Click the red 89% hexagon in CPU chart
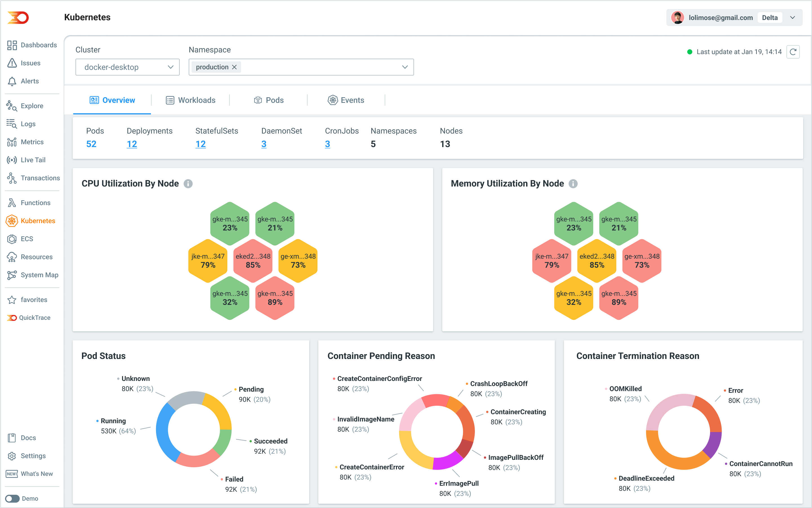The image size is (812, 508). pos(275,298)
